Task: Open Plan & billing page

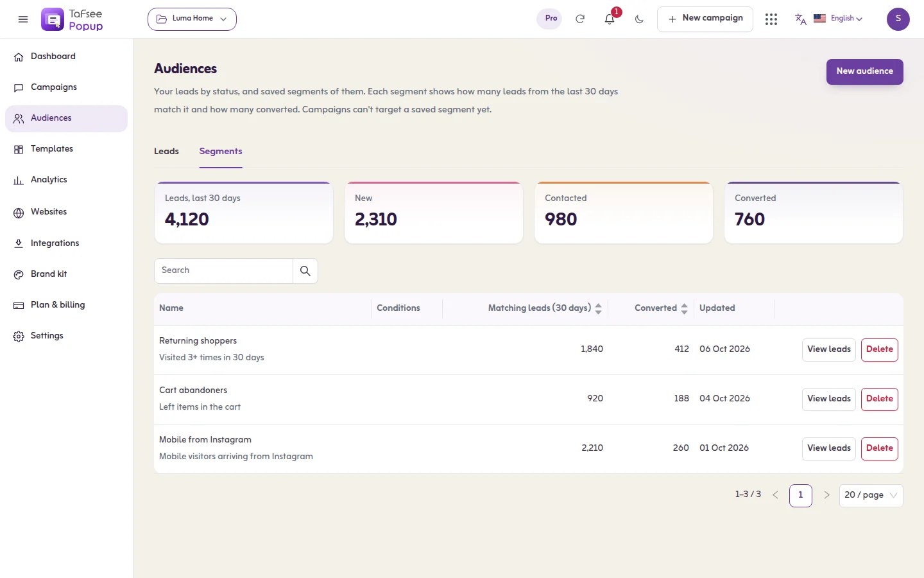Action: [x=66, y=305]
